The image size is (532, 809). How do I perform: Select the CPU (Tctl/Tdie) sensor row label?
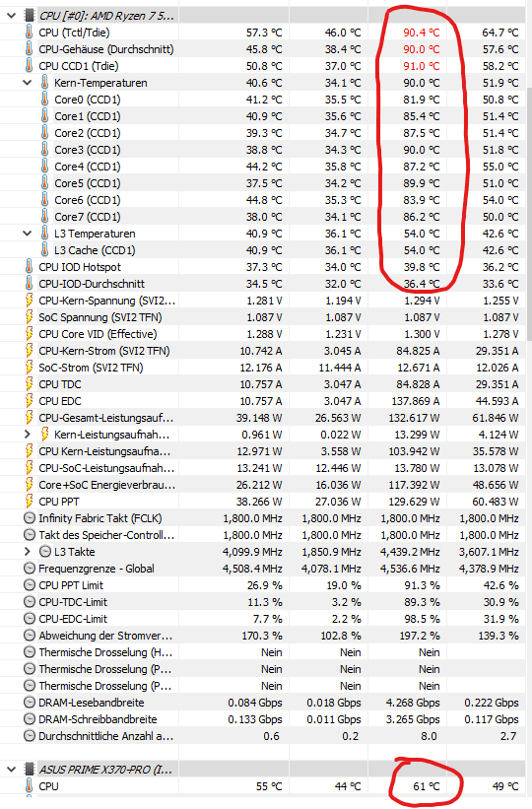point(74,33)
